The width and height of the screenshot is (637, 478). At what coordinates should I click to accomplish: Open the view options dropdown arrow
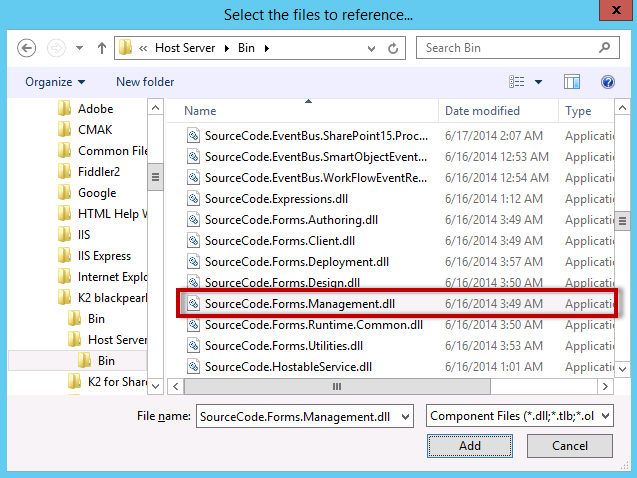click(539, 82)
